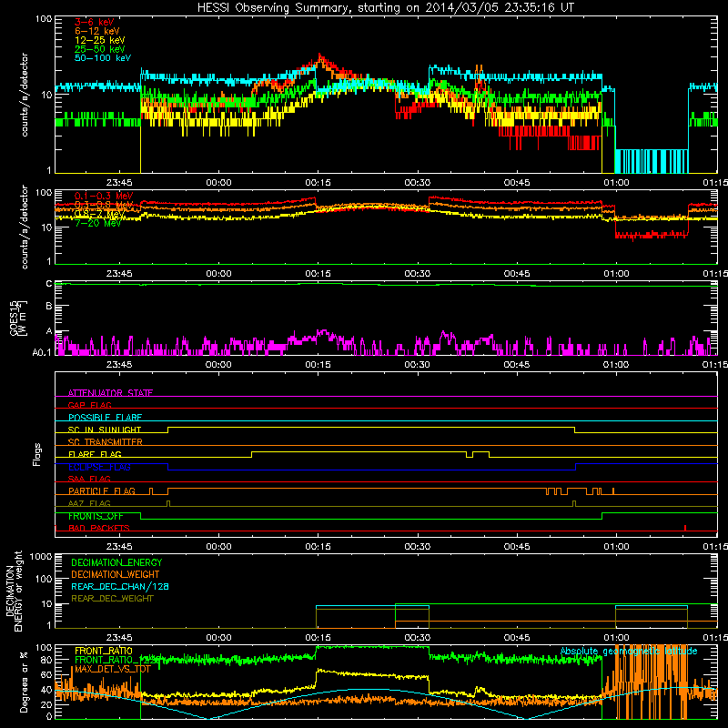This screenshot has width=728, height=728.
Task: Select the 0.1-0.3 MeV legend label
Action: 103,196
